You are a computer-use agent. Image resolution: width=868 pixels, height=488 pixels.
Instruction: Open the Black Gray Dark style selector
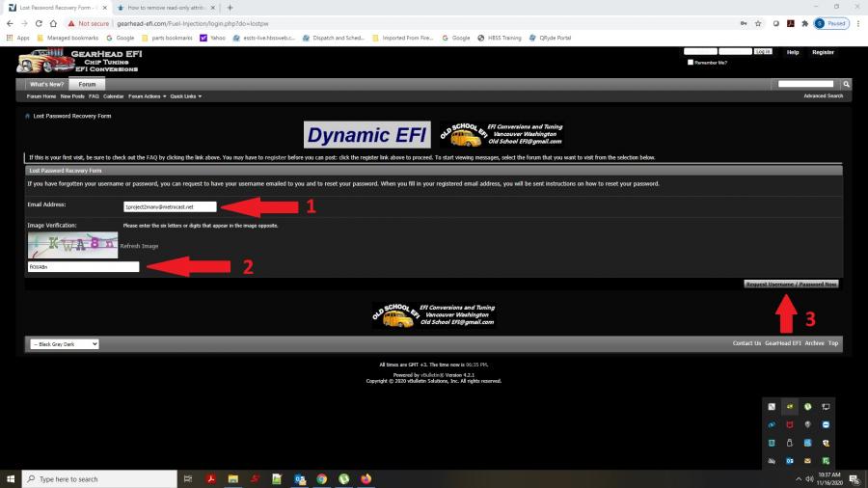click(x=66, y=343)
